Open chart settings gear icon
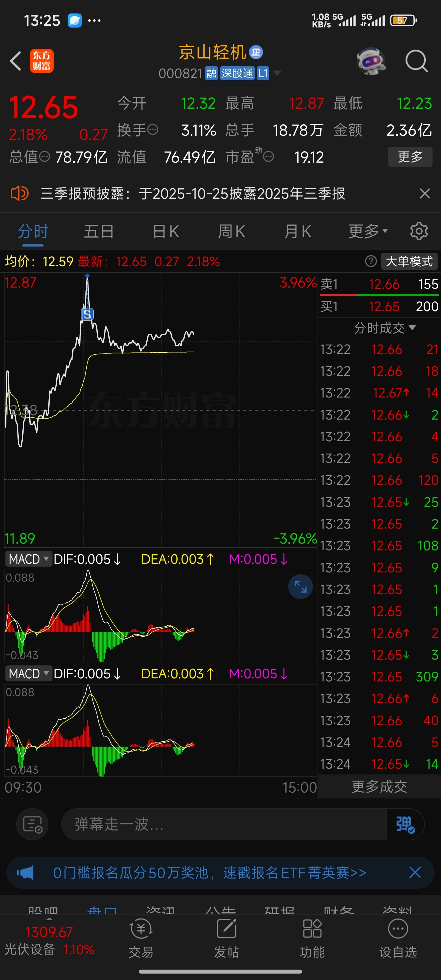This screenshot has height=980, width=441. pyautogui.click(x=419, y=231)
